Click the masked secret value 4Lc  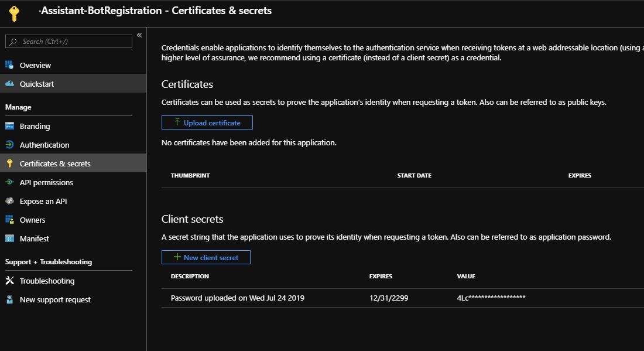click(x=491, y=298)
